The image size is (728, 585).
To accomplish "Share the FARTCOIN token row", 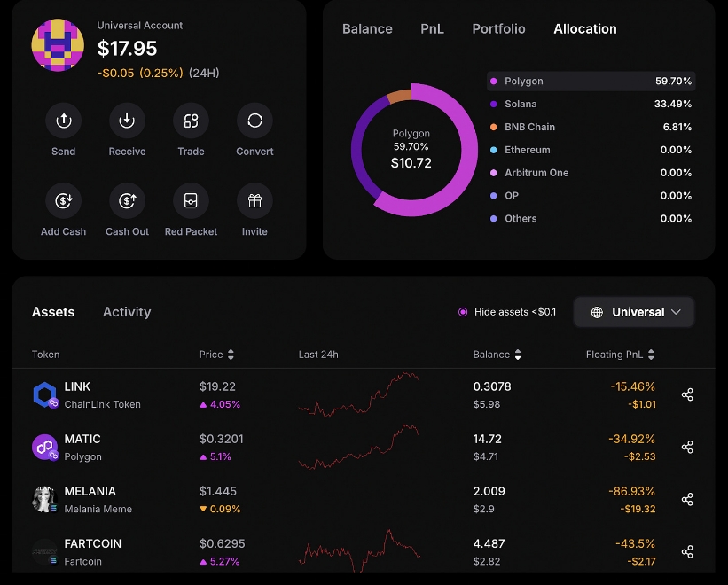I will point(687,551).
